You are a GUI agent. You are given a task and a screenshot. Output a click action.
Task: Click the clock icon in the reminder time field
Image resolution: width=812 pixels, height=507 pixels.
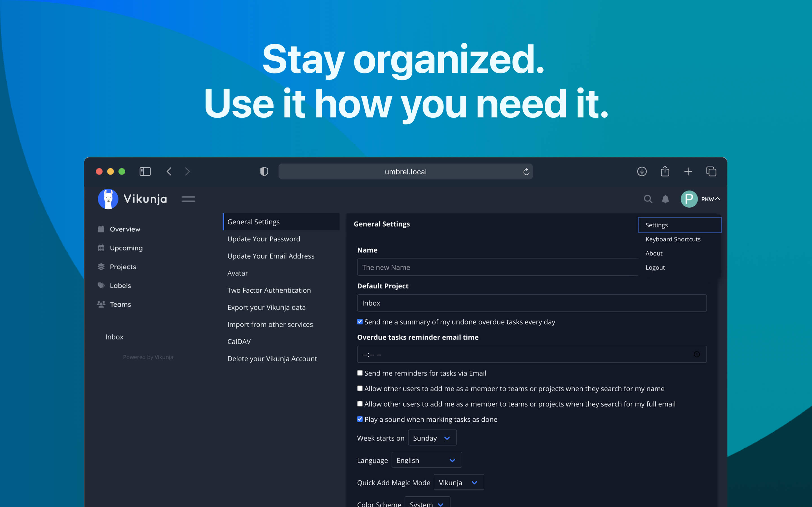(x=697, y=354)
